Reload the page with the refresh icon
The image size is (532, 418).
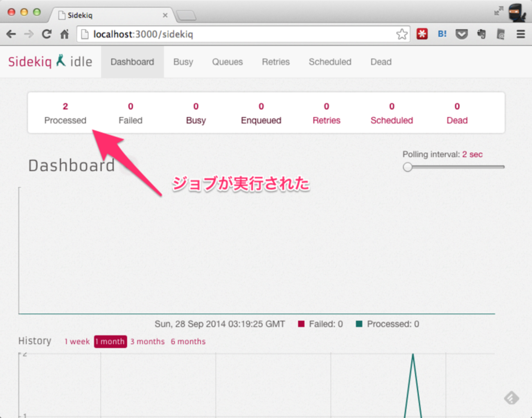click(47, 34)
